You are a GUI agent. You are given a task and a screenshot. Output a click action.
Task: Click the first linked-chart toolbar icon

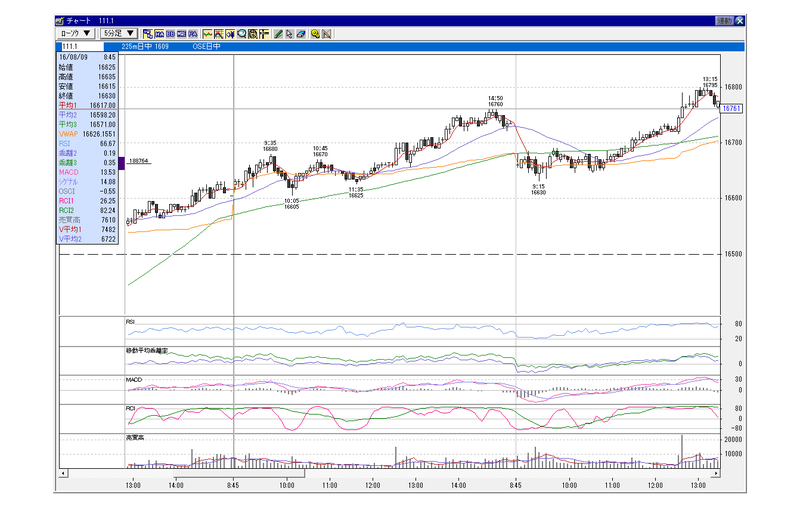click(148, 34)
